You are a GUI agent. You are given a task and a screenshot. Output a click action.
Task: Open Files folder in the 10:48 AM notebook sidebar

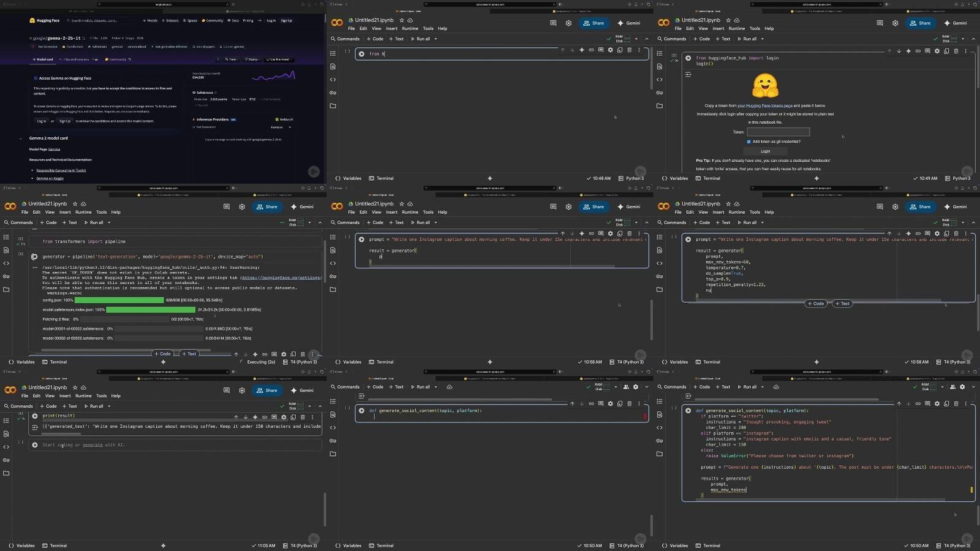333,106
